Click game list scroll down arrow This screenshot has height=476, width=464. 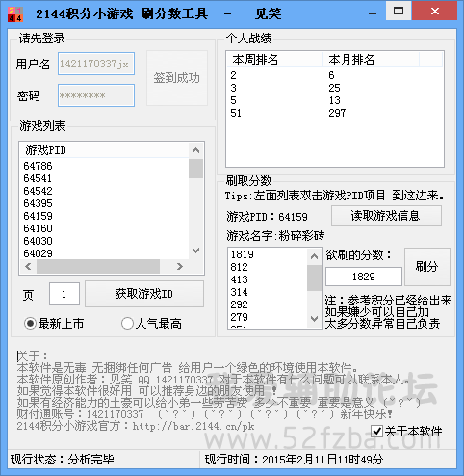click(x=195, y=251)
